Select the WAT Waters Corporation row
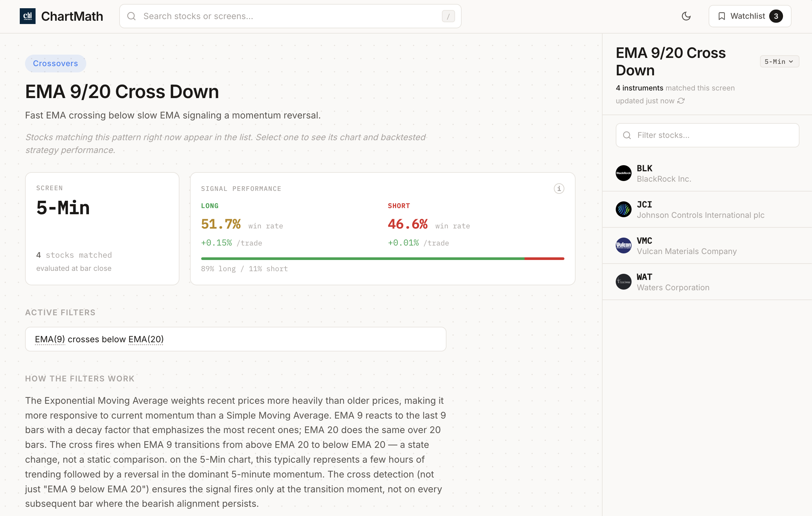 click(x=707, y=282)
